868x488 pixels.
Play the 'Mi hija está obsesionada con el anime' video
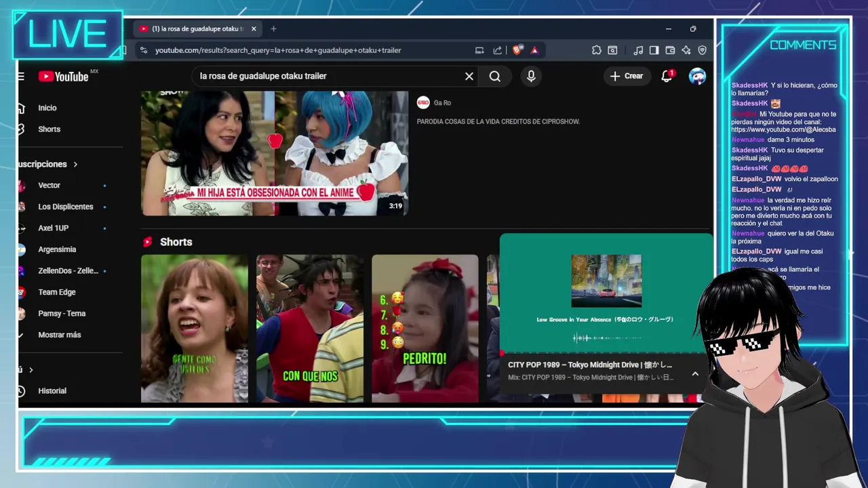[x=275, y=153]
